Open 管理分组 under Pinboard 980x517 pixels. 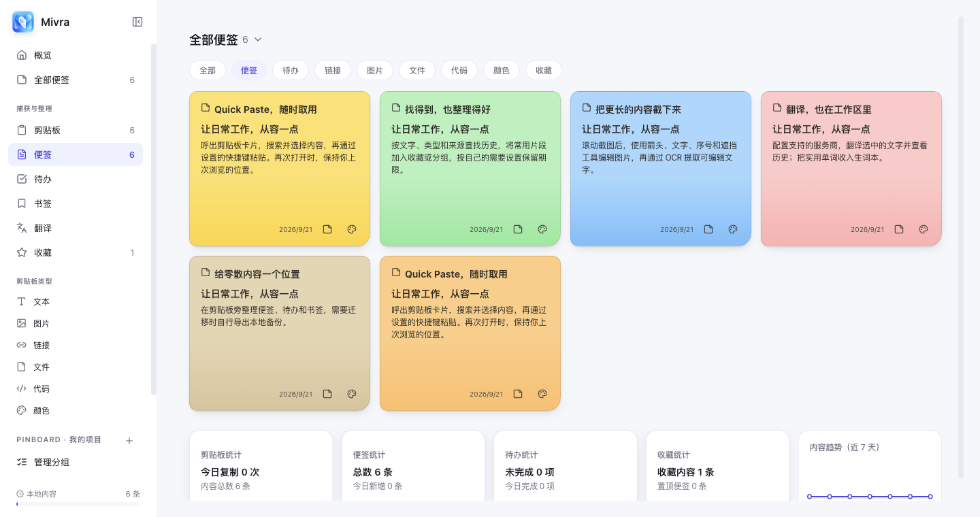click(x=76, y=462)
